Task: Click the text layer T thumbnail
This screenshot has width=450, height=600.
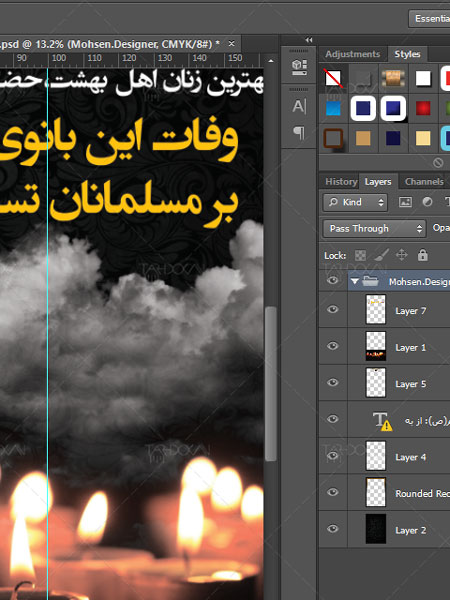Action: pyautogui.click(x=382, y=421)
